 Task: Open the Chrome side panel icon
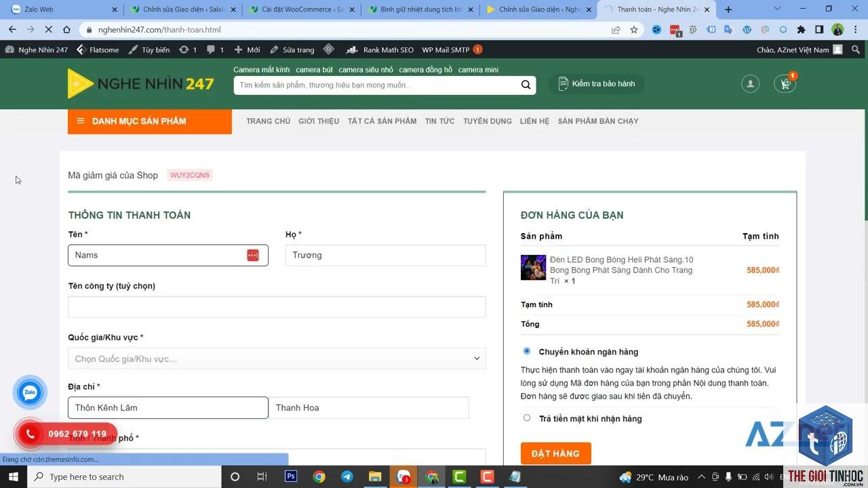819,30
